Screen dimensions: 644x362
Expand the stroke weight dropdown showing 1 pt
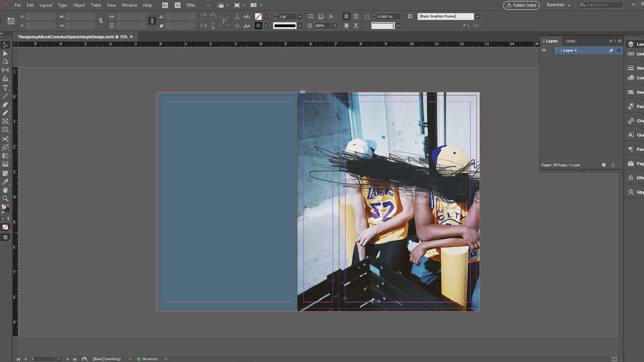[x=299, y=16]
